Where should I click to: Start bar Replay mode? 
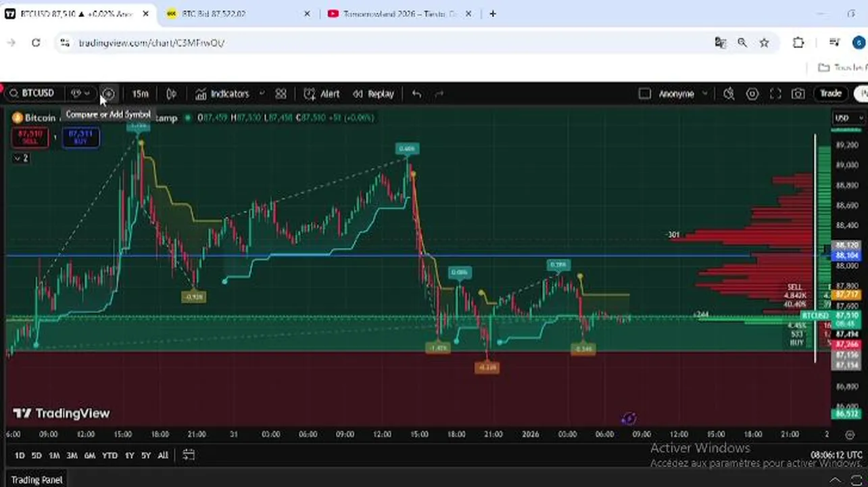point(373,94)
